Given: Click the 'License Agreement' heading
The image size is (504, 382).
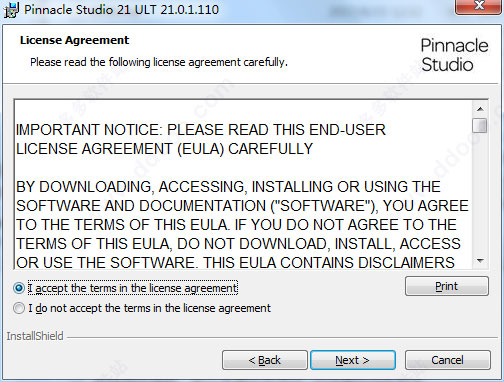Looking at the screenshot, I should pos(74,40).
